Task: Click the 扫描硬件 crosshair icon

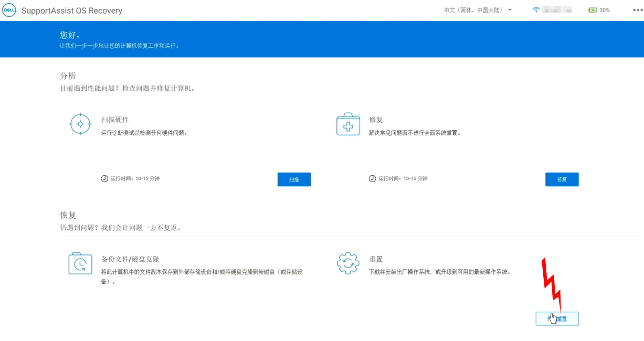Action: (80, 124)
